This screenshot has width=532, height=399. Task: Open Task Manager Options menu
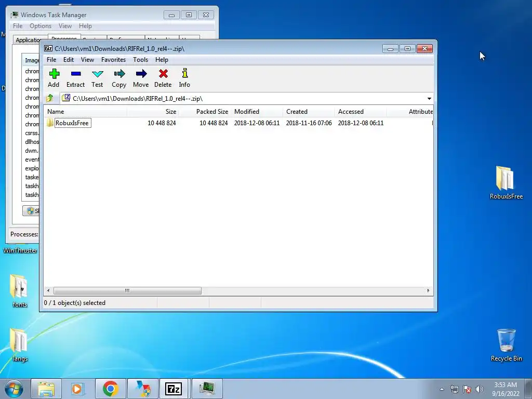pyautogui.click(x=41, y=26)
